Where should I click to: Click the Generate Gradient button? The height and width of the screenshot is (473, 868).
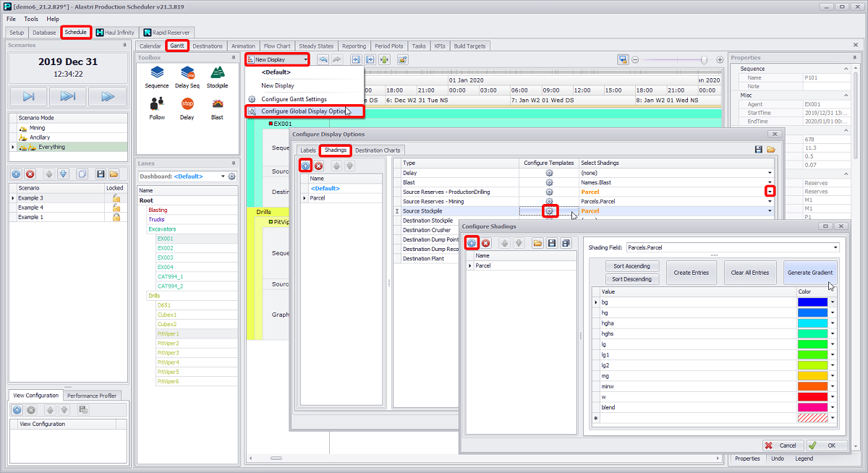pos(809,273)
